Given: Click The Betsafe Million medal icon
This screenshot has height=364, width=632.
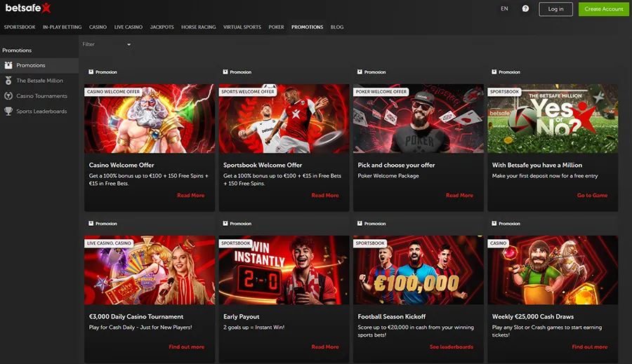Looking at the screenshot, I should (8, 81).
